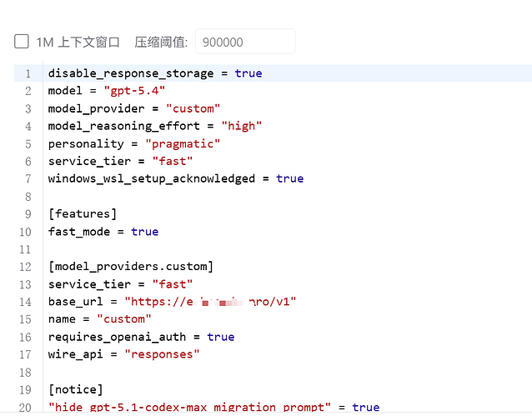Screen dimensions: 532x416
Task: Click windows_wsl_setup_acknowledged key on line 7
Action: [152, 178]
